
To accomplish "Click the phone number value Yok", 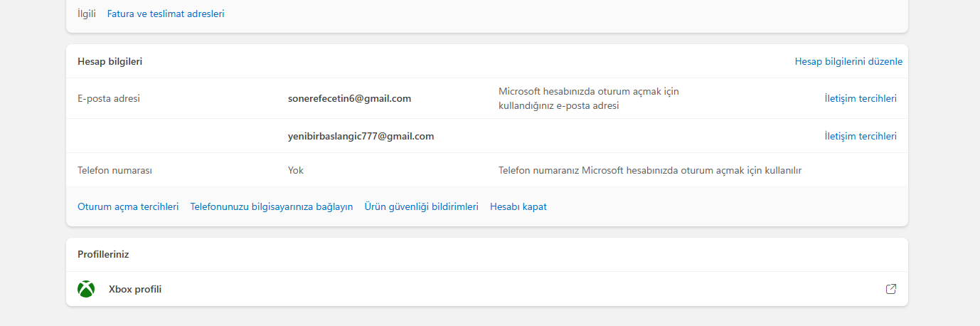I will [x=296, y=170].
